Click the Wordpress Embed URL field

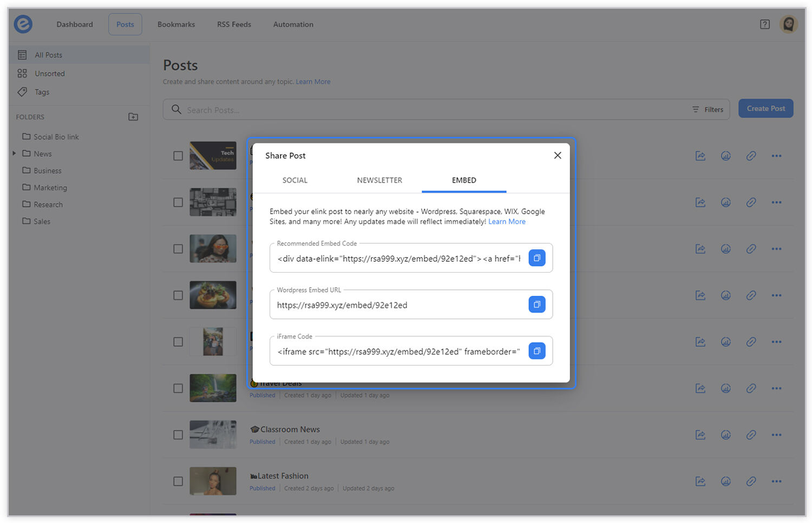click(398, 305)
